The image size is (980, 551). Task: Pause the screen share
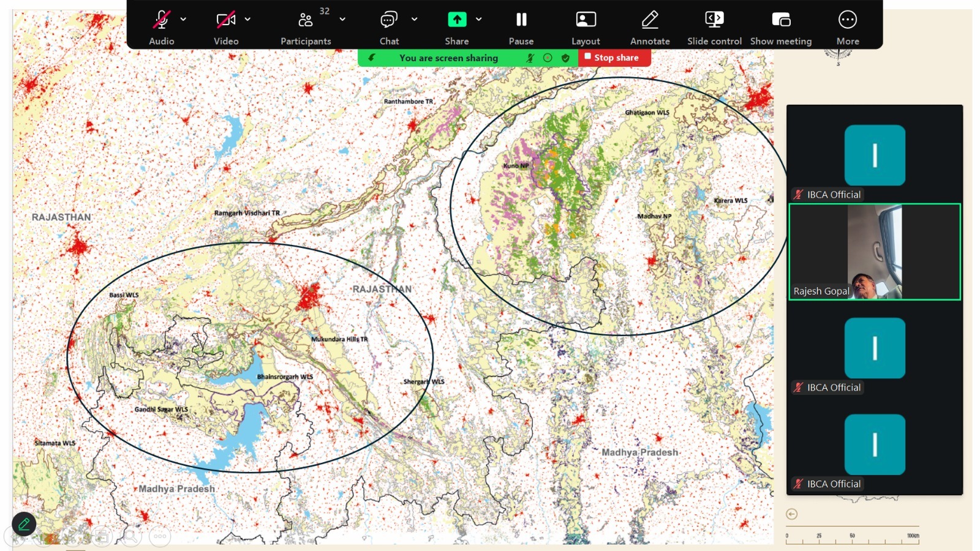pos(521,20)
